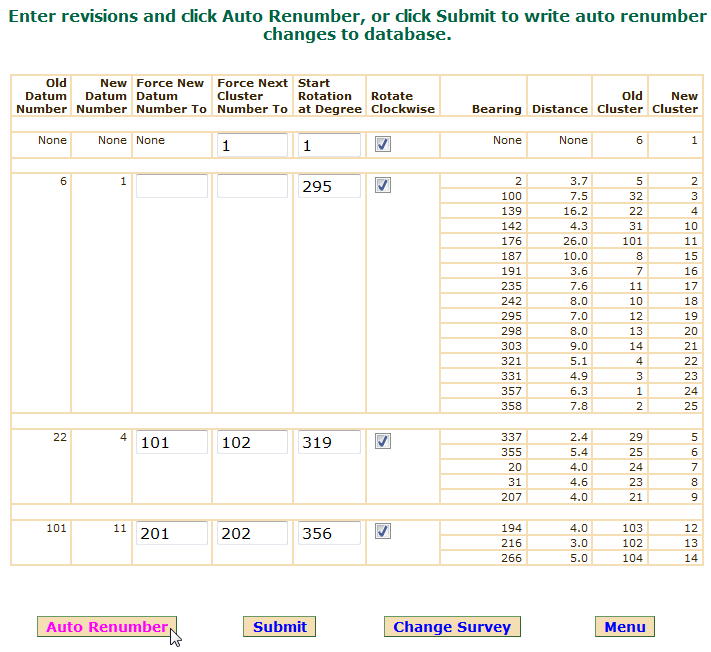Click Force Next Cluster field in the None row
Screen dimensions: 711x652
[x=252, y=145]
